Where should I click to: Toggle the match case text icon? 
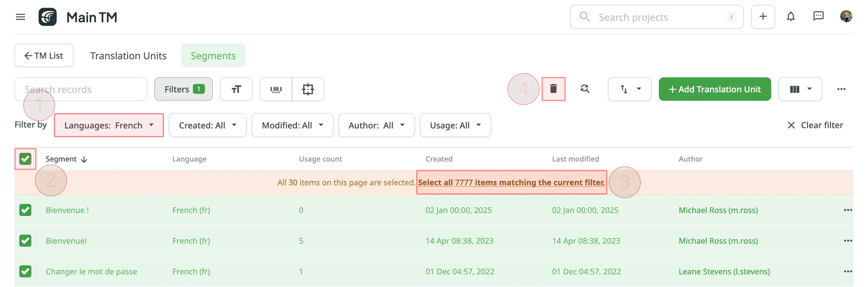236,89
